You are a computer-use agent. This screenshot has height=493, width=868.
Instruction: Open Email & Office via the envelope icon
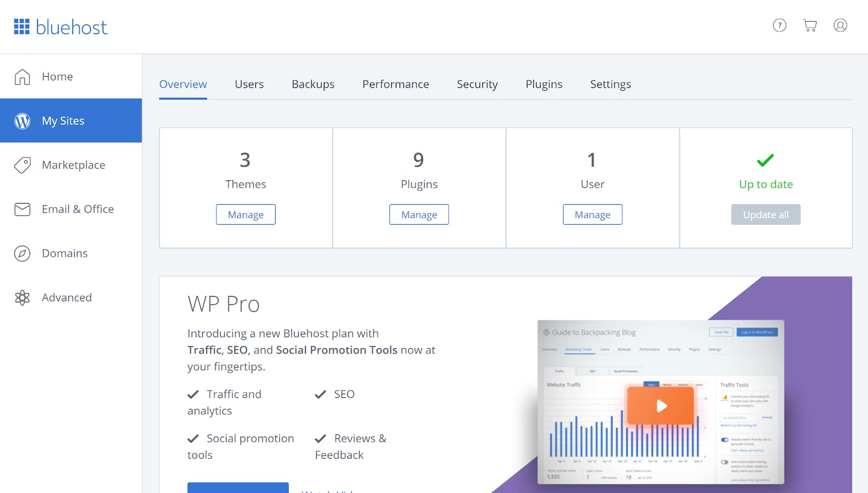pyautogui.click(x=22, y=209)
